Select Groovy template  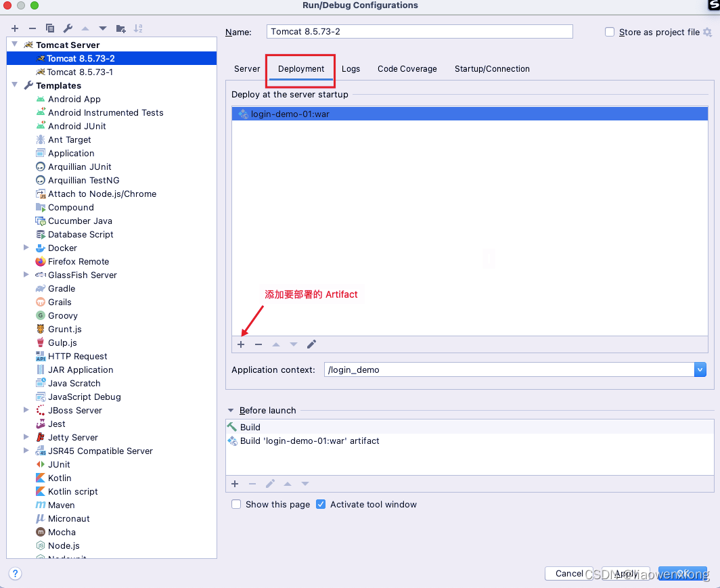(57, 316)
